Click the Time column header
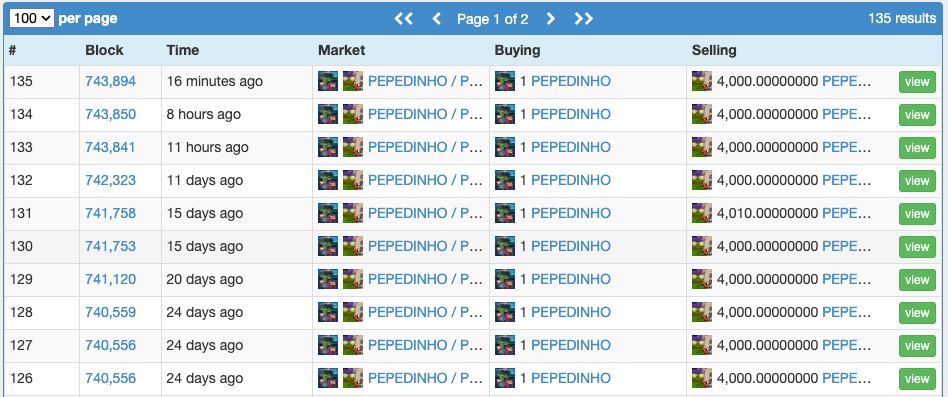Screen dimensions: 948x397 (183, 50)
